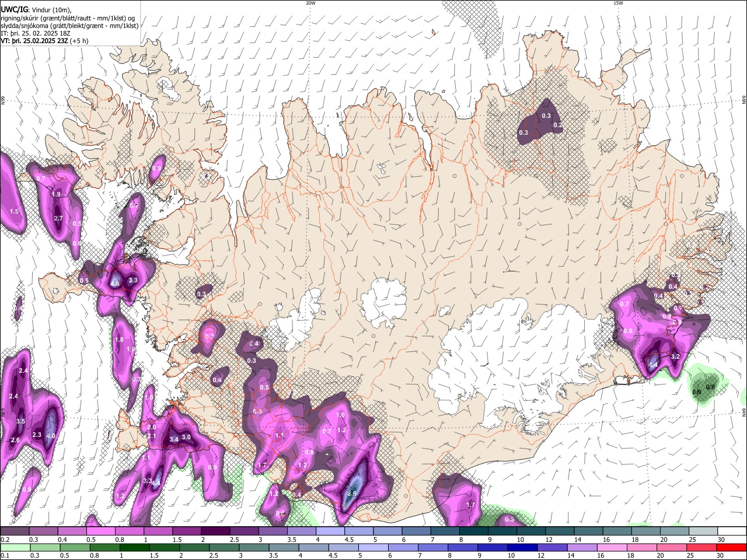Click the 1.8 value in Faxaflói bay
This screenshot has width=747, height=560.
tap(119, 339)
